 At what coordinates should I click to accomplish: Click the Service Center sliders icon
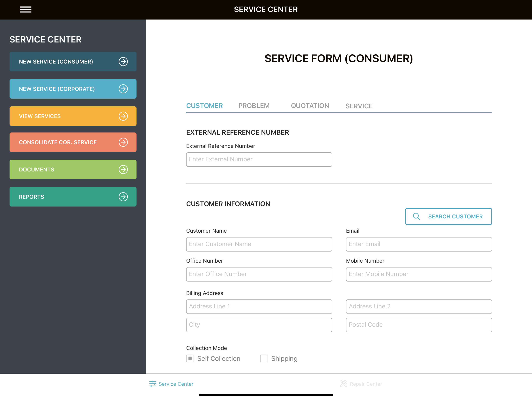click(x=153, y=384)
